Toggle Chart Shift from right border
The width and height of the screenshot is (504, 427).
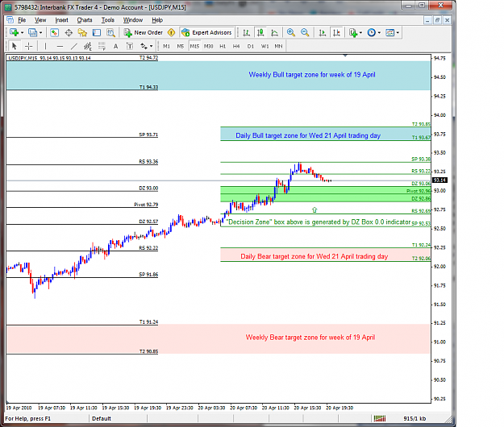336,32
